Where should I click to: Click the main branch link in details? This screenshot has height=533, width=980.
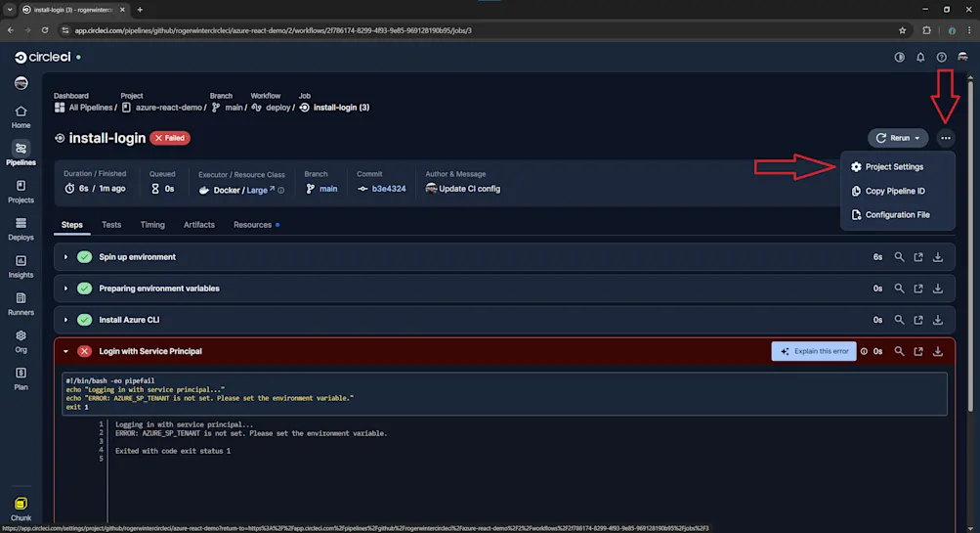[328, 189]
